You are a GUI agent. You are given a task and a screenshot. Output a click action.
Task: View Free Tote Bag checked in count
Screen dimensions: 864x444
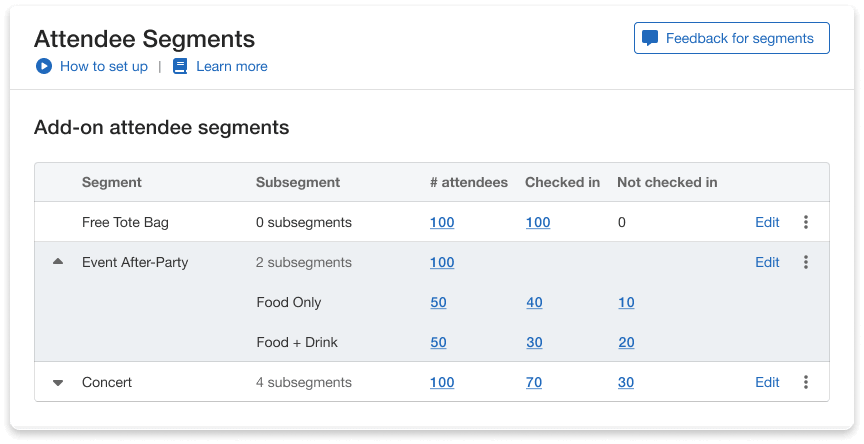tap(537, 222)
